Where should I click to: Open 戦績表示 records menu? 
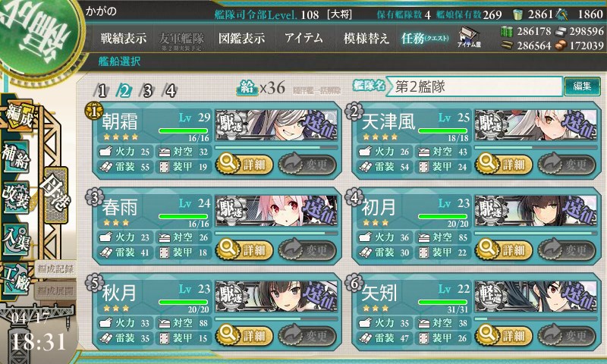pos(124,38)
